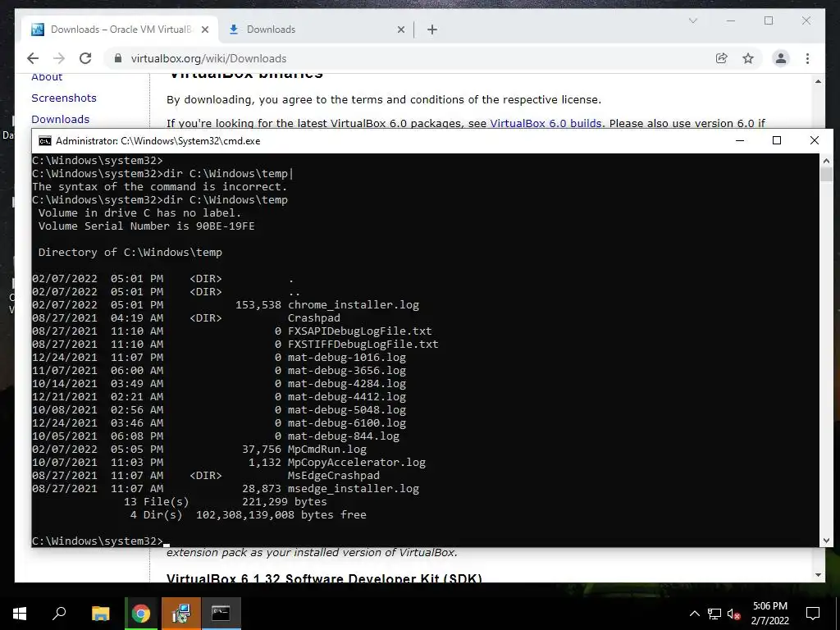Click Crashpad directory entry

314,317
